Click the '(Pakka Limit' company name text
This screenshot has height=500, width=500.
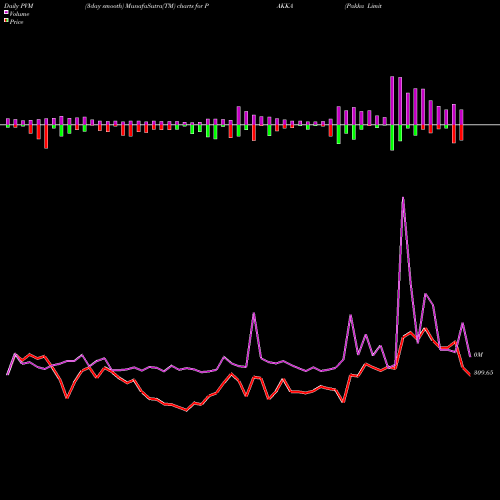tap(363, 6)
